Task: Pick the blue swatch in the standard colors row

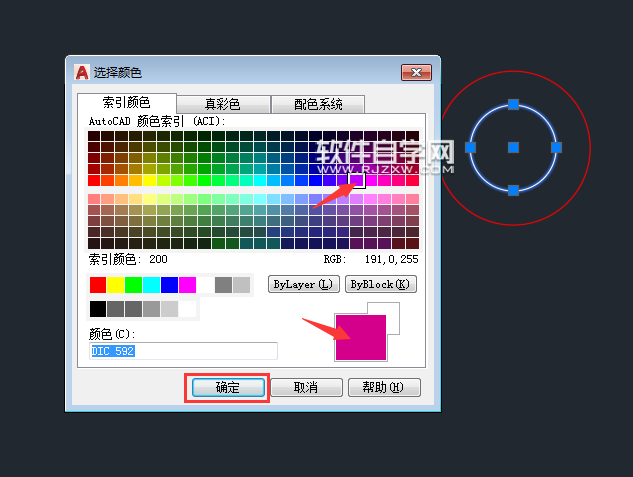Action: pyautogui.click(x=169, y=285)
